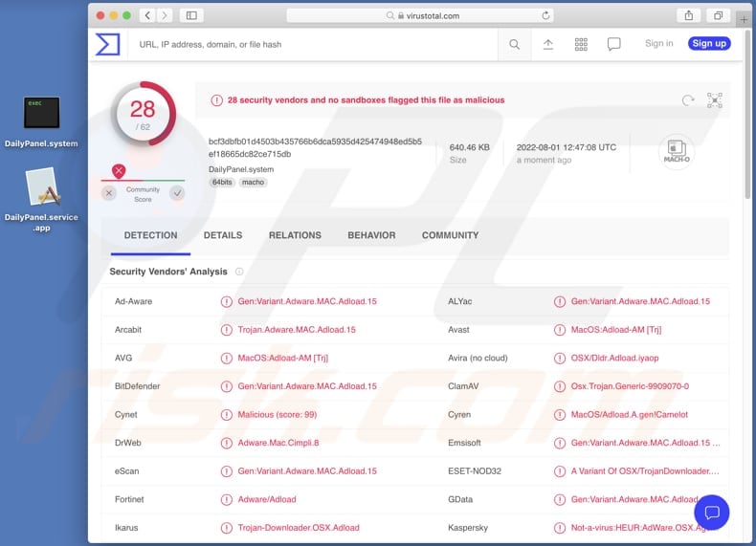Screen dimensions: 756x546
Task: Click AVG result MacOS:Adload-AM [Trj]
Action: (282, 358)
